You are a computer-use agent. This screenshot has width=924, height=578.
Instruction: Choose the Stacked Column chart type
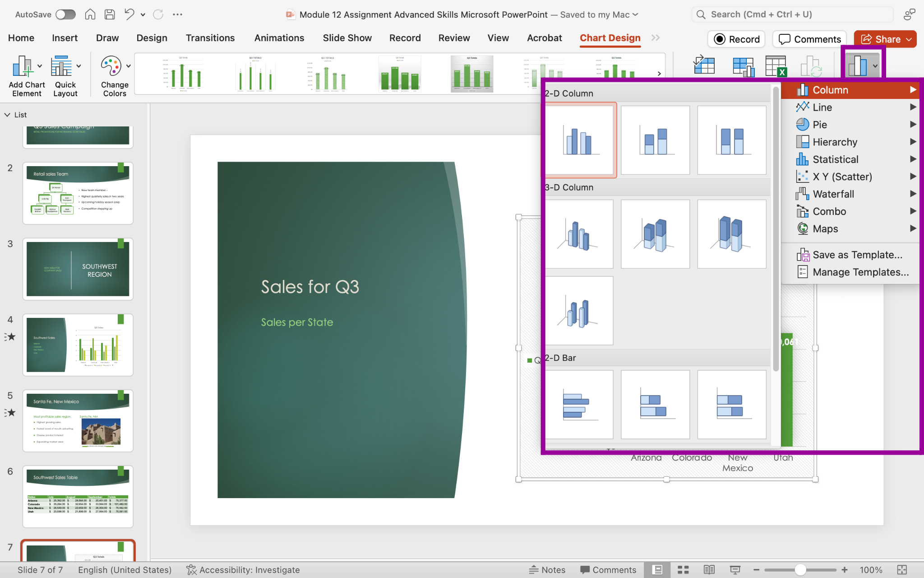pos(655,140)
